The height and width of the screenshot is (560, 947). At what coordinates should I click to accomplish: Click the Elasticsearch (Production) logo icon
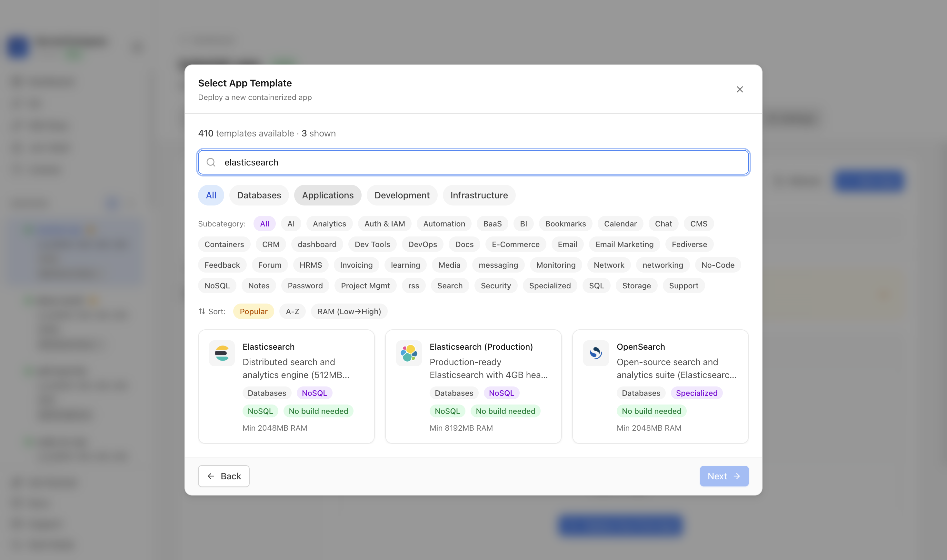409,353
